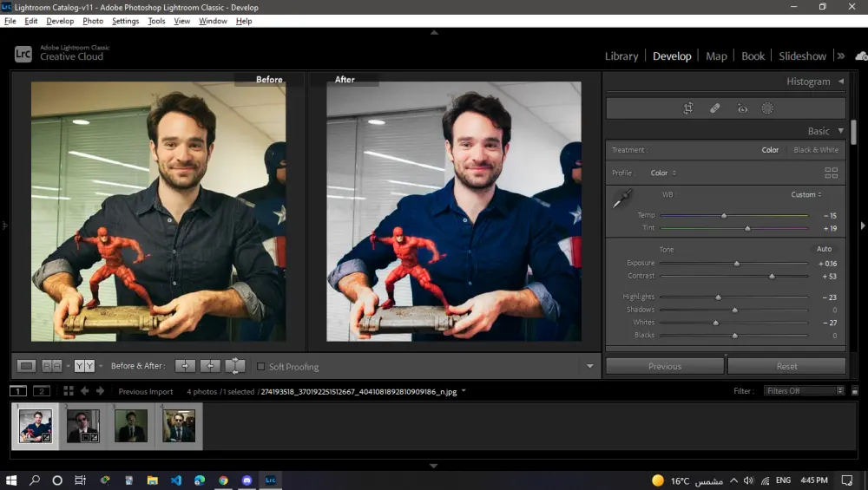Viewport: 868px width, 490px height.
Task: Click the Auto tone button
Action: click(824, 249)
